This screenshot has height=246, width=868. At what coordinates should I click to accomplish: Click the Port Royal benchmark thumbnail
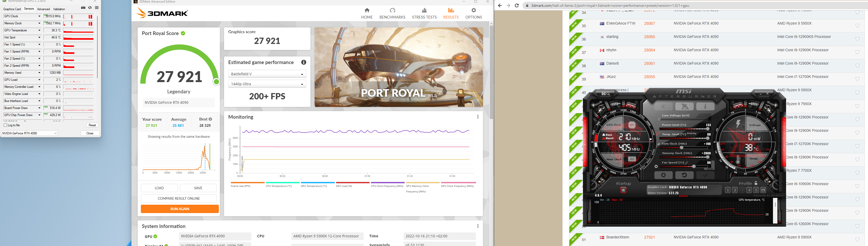[399, 67]
